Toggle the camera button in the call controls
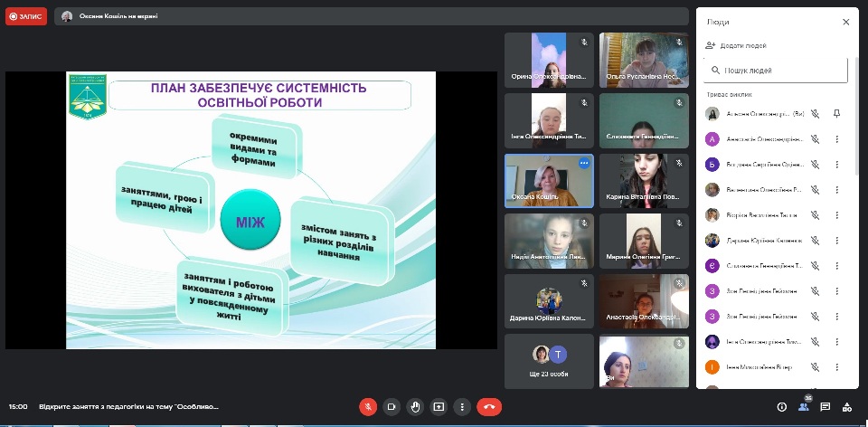Image resolution: width=868 pixels, height=427 pixels. (x=392, y=406)
